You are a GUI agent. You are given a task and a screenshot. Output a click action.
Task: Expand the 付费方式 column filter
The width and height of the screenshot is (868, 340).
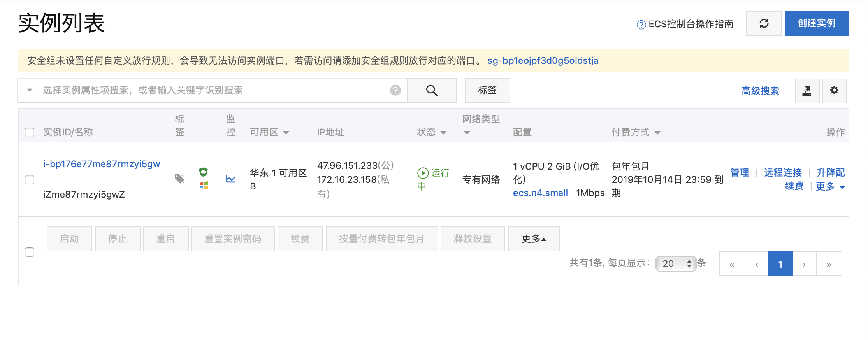(x=658, y=133)
